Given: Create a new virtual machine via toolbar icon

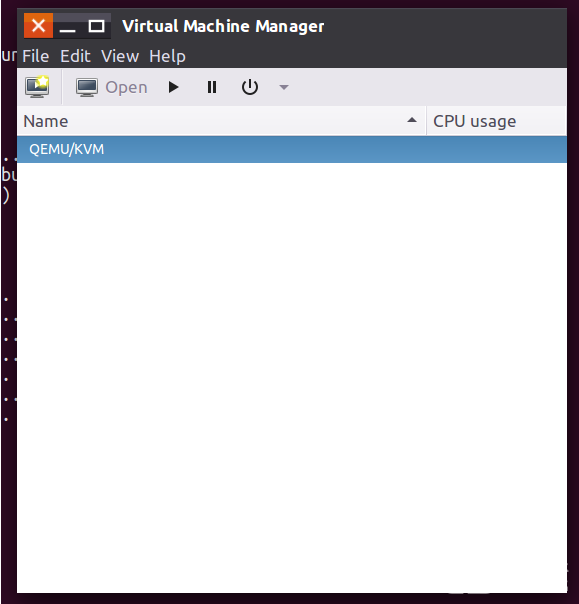Looking at the screenshot, I should click(x=37, y=87).
